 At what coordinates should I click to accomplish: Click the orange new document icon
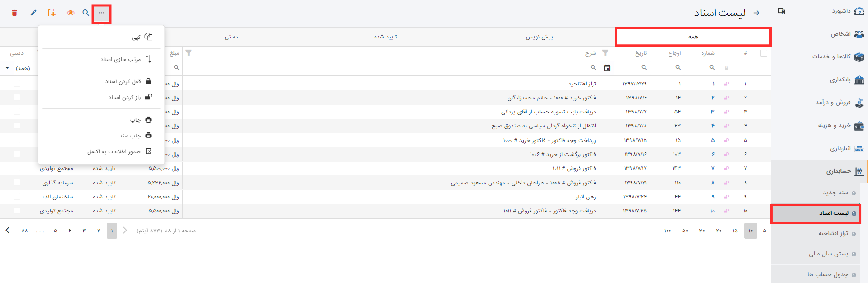[52, 13]
